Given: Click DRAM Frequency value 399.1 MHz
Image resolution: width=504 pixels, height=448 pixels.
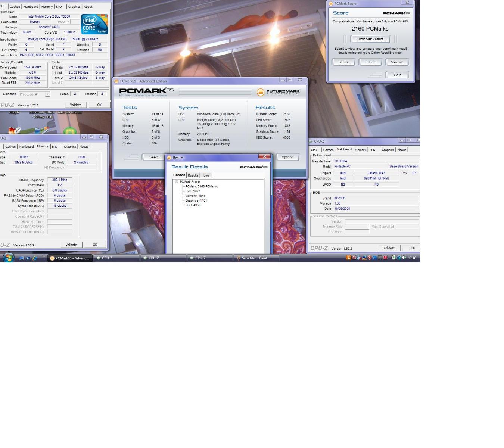Looking at the screenshot, I should (59, 180).
